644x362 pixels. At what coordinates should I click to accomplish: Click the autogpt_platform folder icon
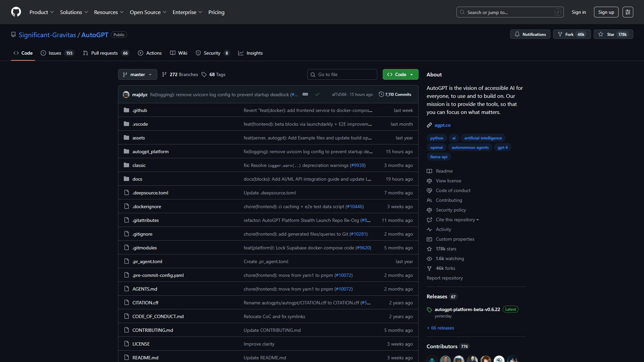coord(126,152)
